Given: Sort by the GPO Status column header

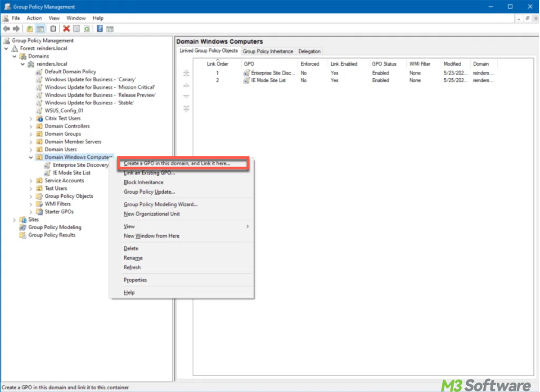Looking at the screenshot, I should pyautogui.click(x=384, y=64).
